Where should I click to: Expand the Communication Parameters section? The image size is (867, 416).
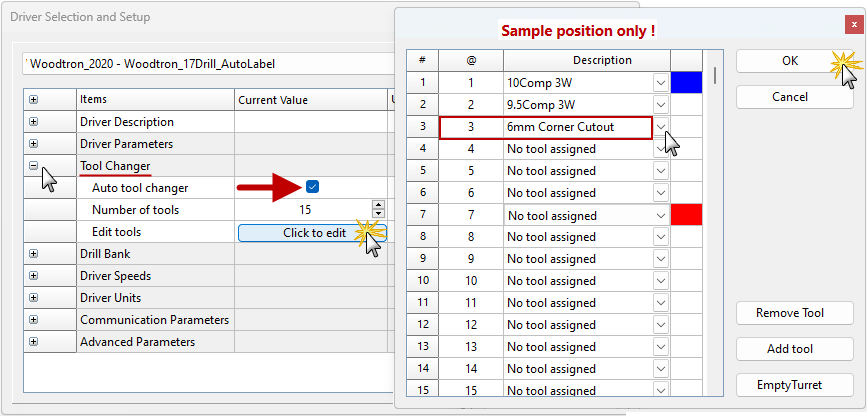(x=34, y=320)
